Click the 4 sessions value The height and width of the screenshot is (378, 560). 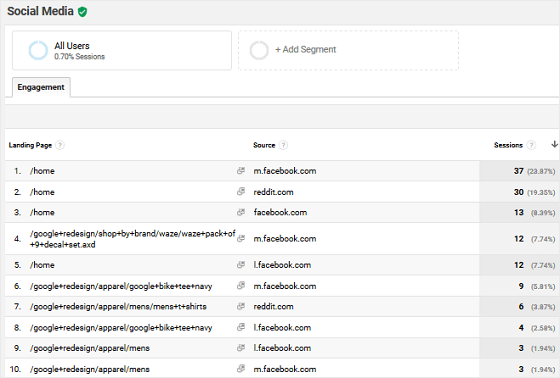pyautogui.click(x=521, y=328)
